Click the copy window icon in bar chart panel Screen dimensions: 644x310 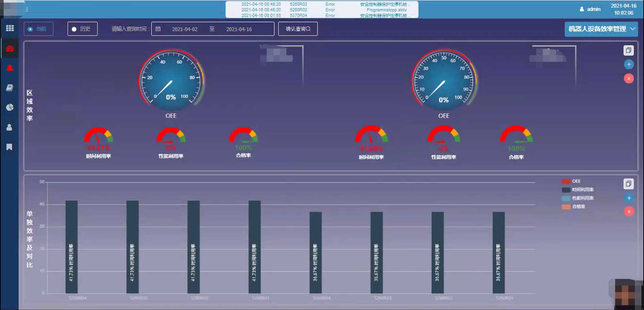pos(628,184)
